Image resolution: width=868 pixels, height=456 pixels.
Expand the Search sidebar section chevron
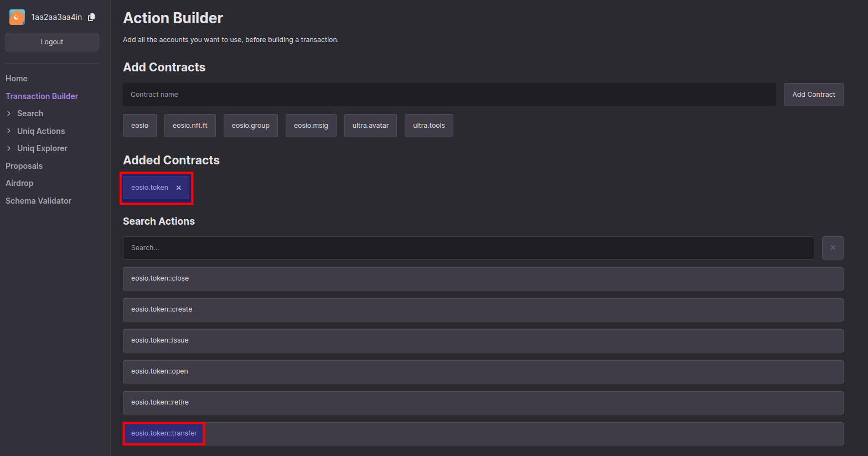click(x=9, y=113)
